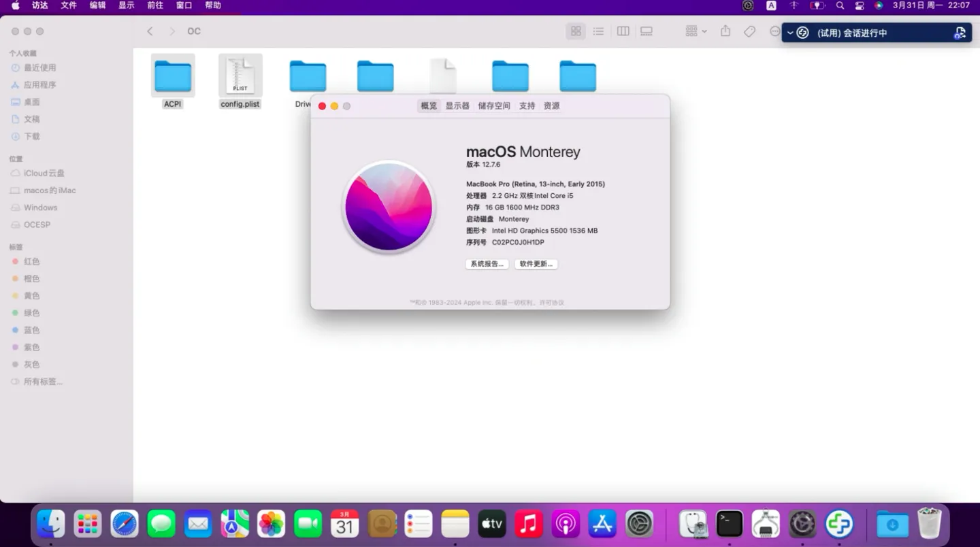Expand the session widget chevron near toolbar
Screen dimensions: 980x547
789,32
